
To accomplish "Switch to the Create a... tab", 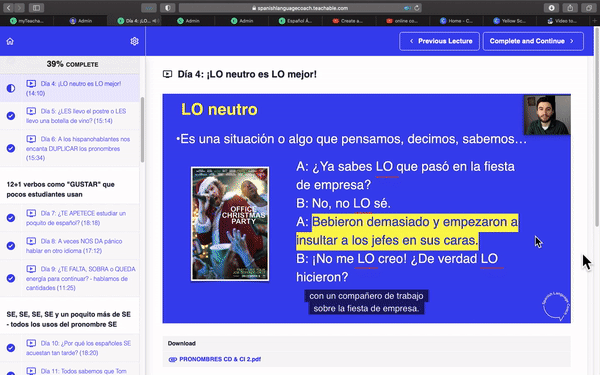I will pos(348,21).
